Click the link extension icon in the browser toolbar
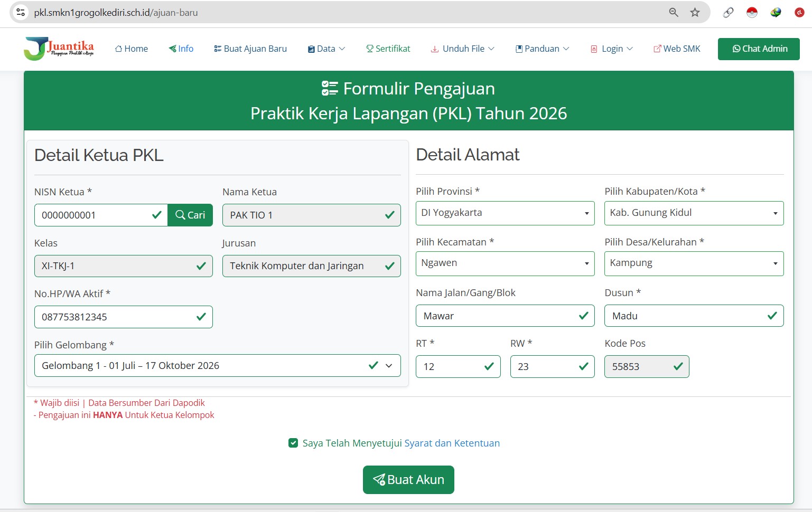The width and height of the screenshot is (812, 512). [x=728, y=12]
